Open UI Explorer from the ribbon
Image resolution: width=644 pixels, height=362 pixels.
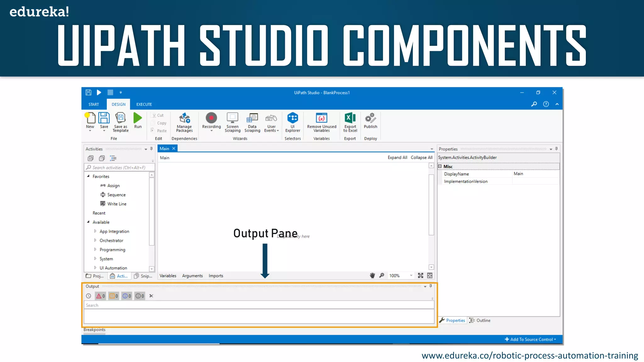coord(292,118)
